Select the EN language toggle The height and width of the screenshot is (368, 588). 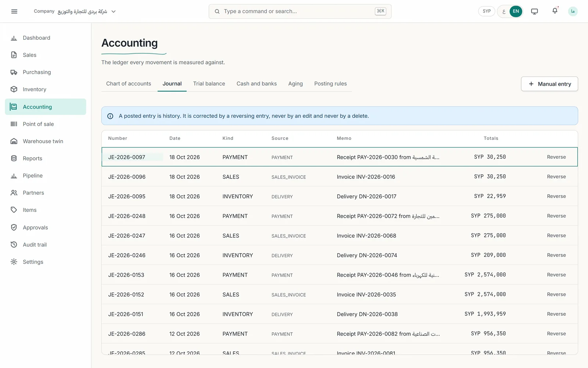pos(516,11)
